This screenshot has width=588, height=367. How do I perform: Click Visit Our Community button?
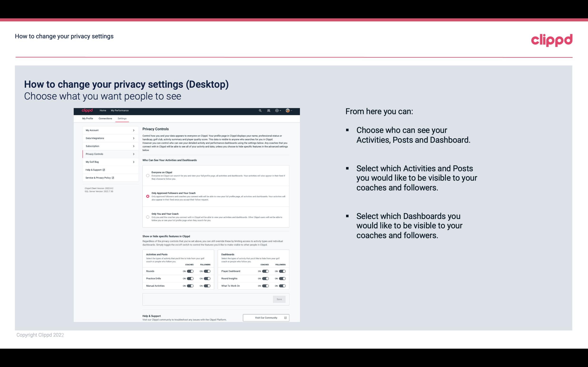point(265,318)
